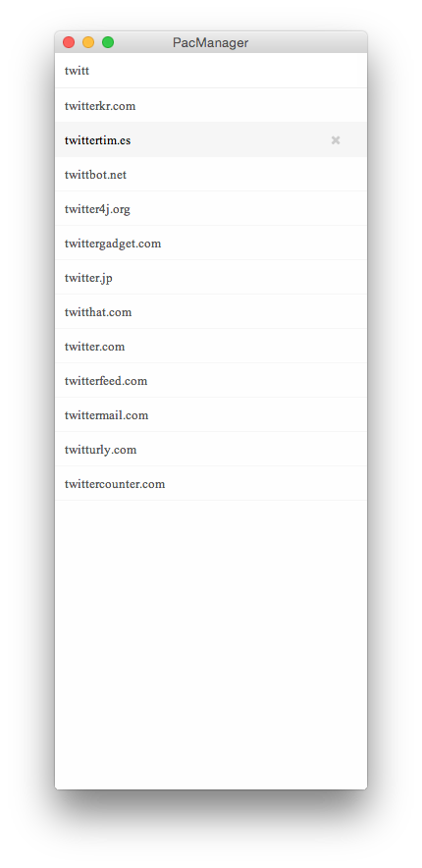Pick twitter4j.org from the list

tap(211, 209)
